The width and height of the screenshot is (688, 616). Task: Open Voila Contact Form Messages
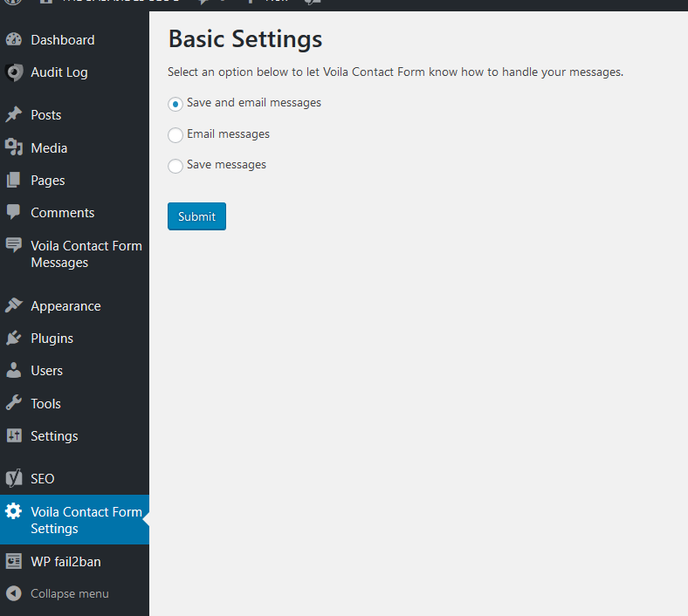click(86, 254)
